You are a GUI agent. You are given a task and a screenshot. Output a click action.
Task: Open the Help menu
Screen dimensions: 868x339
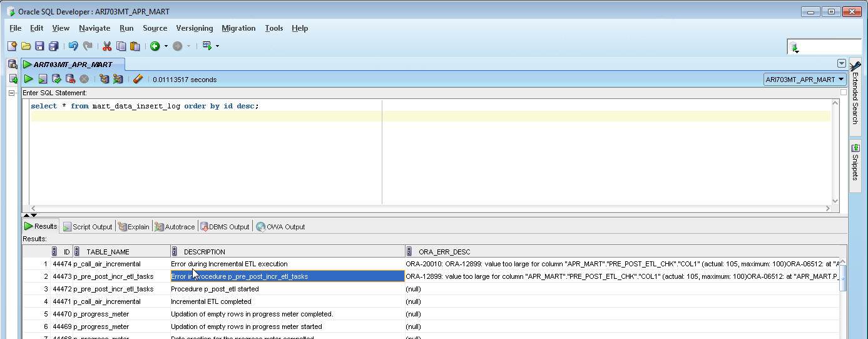coord(300,28)
